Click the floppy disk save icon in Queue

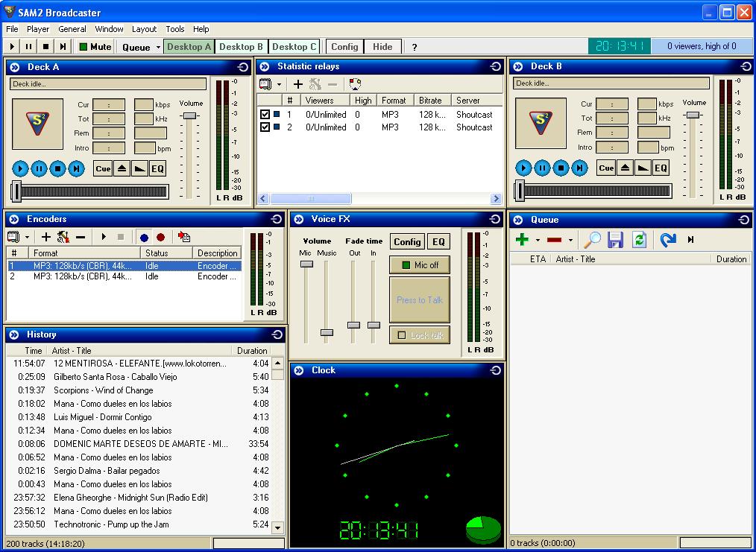point(616,239)
